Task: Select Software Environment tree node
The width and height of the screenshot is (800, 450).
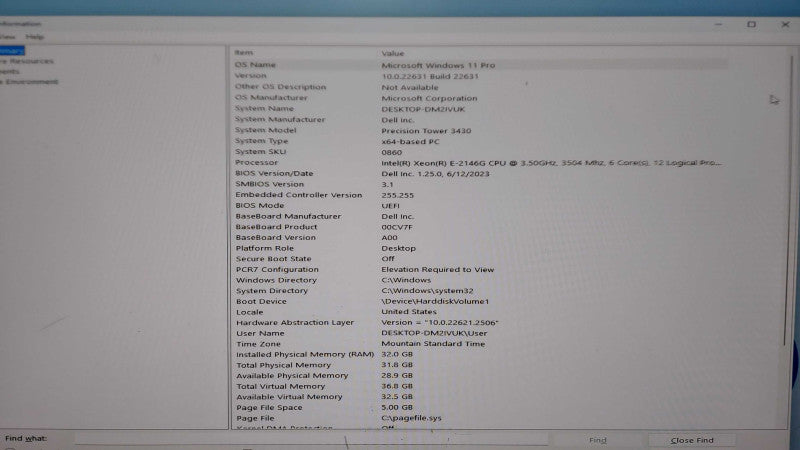Action: click(30, 82)
